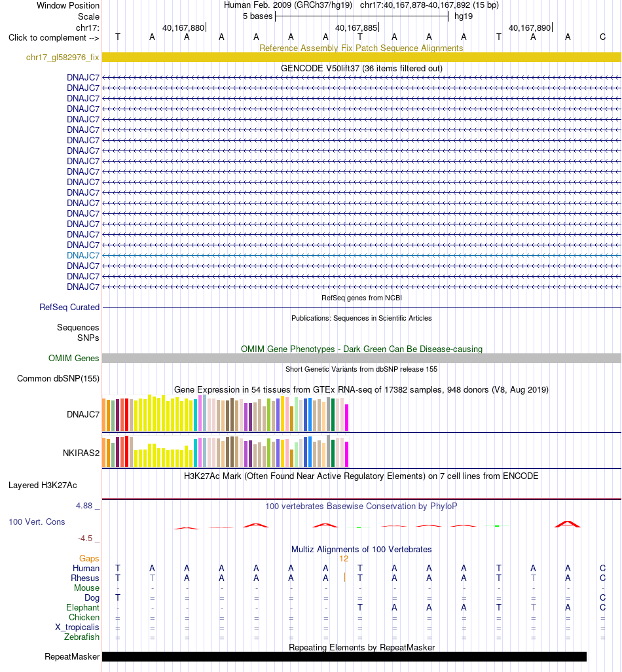This screenshot has width=622, height=672.
Task: Click the 'Mouse' species alignment label
Action: coord(86,588)
